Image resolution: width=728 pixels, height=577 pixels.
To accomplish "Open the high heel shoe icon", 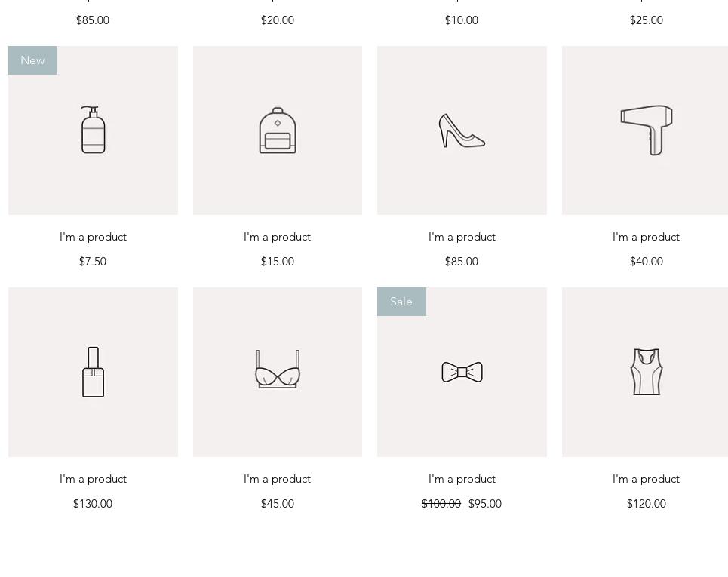I will 462,130.
